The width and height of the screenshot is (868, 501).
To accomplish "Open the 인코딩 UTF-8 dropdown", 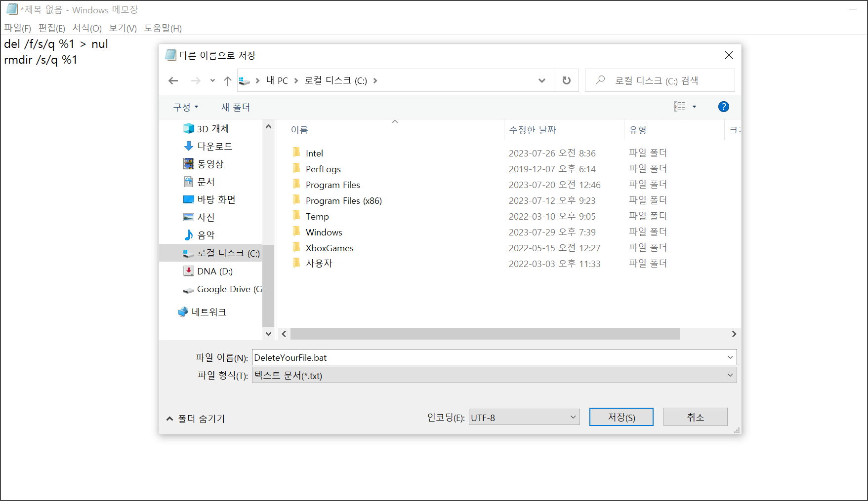I will pyautogui.click(x=524, y=418).
